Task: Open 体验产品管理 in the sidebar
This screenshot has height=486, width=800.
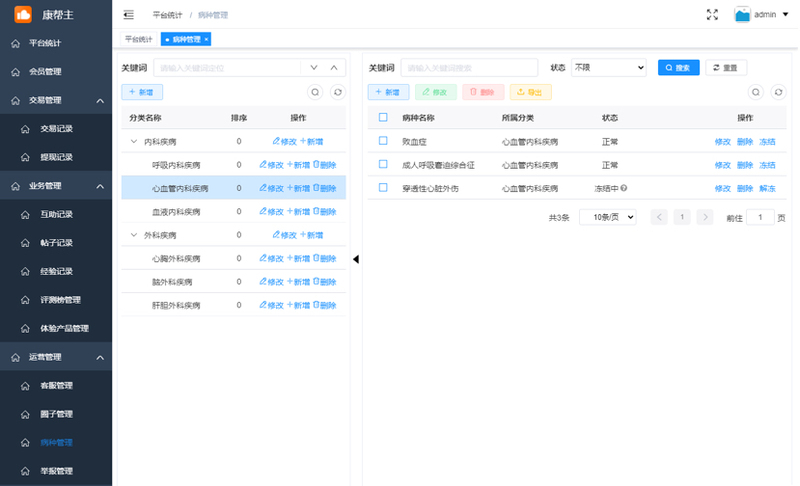Action: (56, 328)
